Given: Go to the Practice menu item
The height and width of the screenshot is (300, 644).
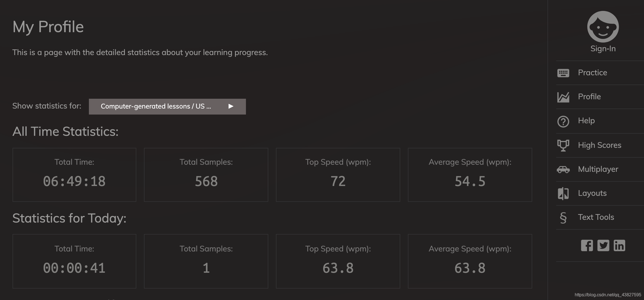Looking at the screenshot, I should [592, 73].
